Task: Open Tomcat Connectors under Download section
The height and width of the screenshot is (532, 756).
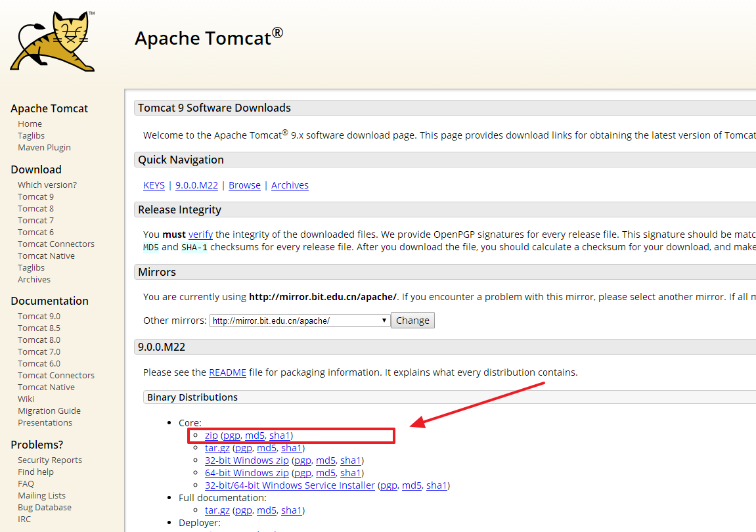Action: [56, 244]
